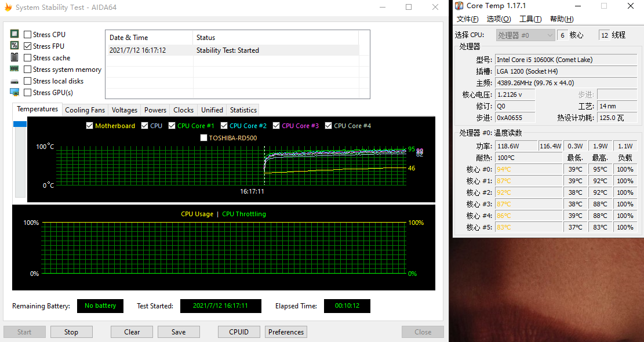Click the Intel Core i5 10600K model field
The height and width of the screenshot is (342, 644).
tap(566, 60)
